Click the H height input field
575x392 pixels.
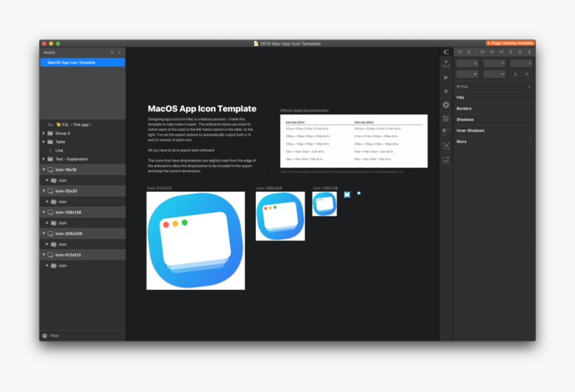[x=494, y=74]
